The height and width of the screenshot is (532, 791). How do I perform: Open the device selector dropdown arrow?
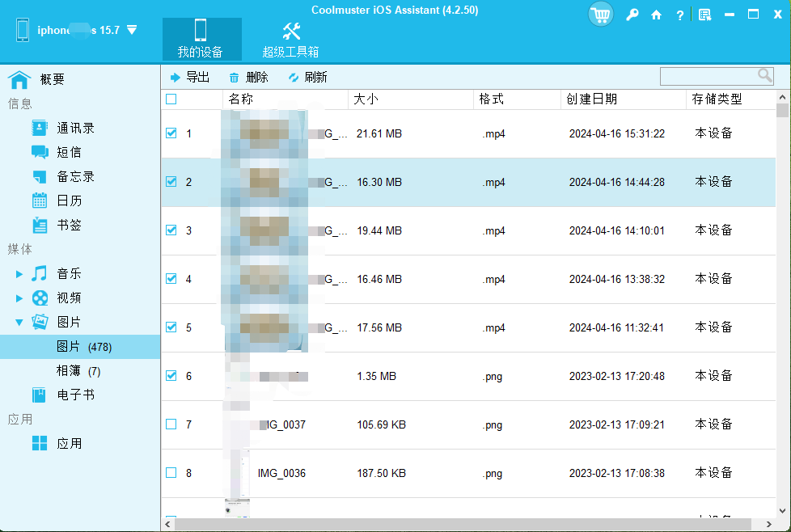pos(132,30)
